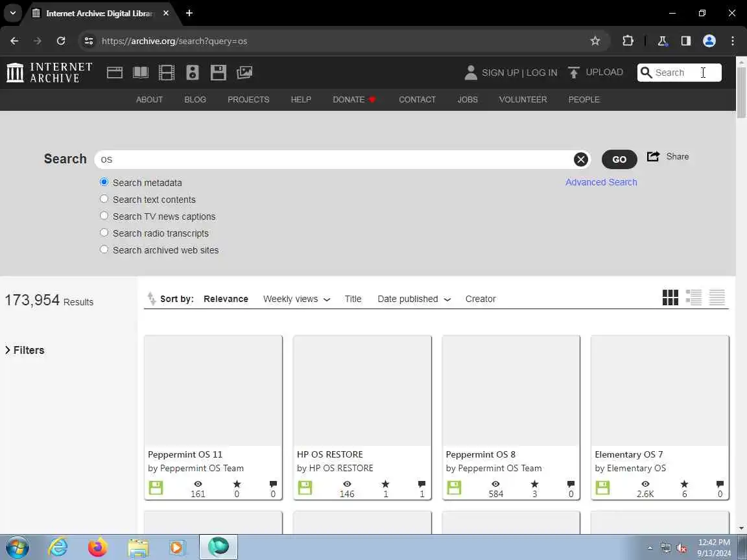Viewport: 747px width, 560px height.
Task: Toggle the browser side panel icon
Action: coord(685,41)
